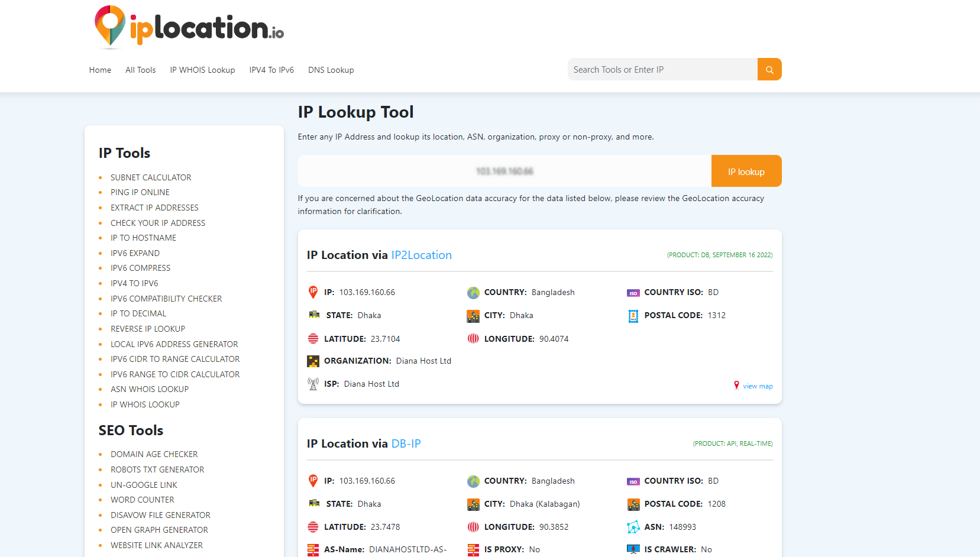This screenshot has width=980, height=557.
Task: Open the DNS Lookup menu item
Action: coord(331,70)
